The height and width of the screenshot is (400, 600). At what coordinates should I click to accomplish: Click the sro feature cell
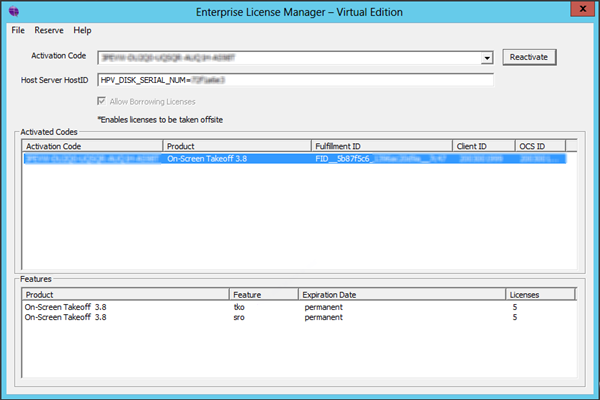(239, 317)
